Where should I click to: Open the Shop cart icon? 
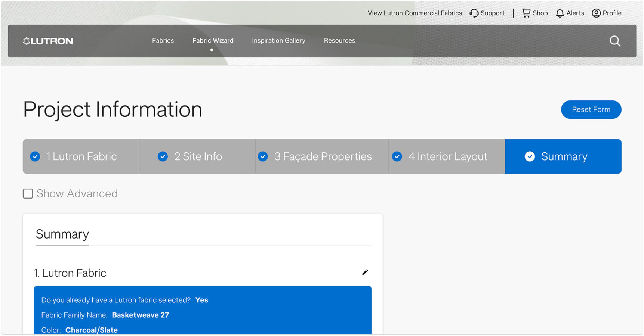click(526, 13)
